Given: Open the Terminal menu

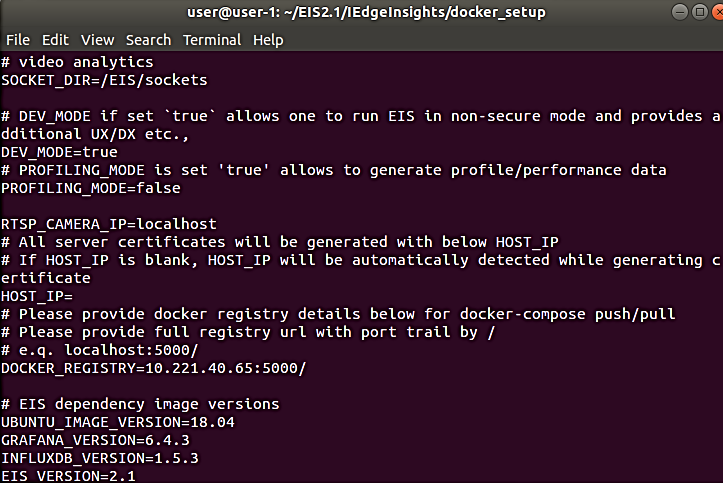Looking at the screenshot, I should tap(213, 40).
